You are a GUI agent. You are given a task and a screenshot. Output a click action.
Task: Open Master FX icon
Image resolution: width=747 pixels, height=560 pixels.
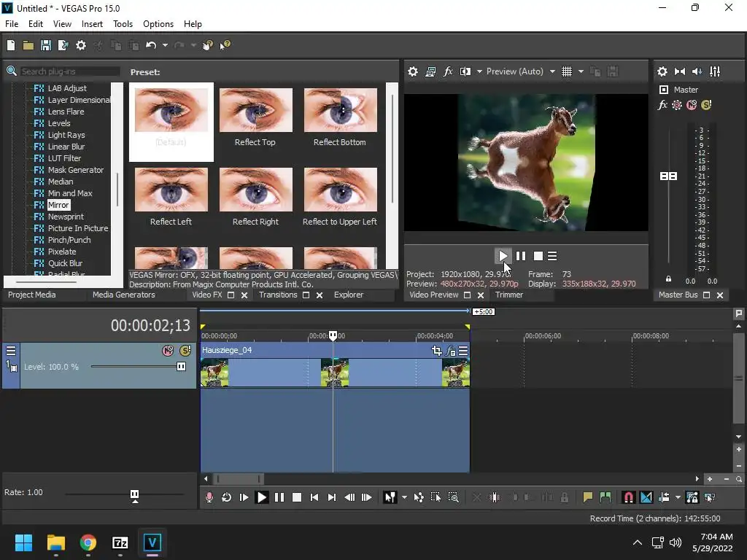pyautogui.click(x=662, y=105)
